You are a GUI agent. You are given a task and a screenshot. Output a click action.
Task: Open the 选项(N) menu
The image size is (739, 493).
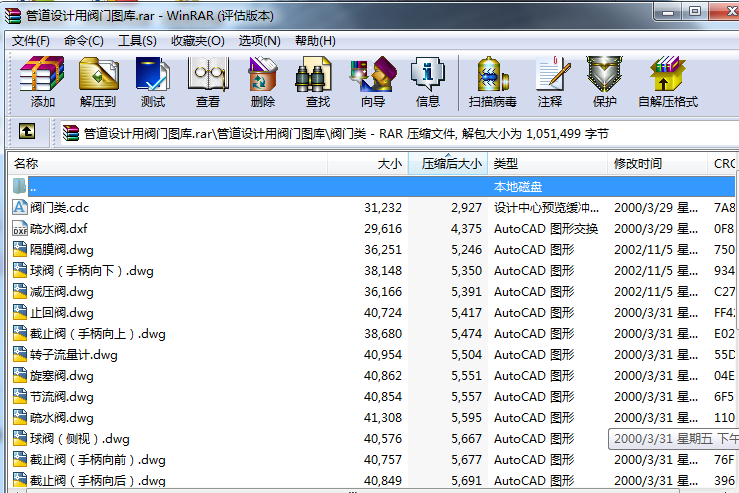(260, 41)
